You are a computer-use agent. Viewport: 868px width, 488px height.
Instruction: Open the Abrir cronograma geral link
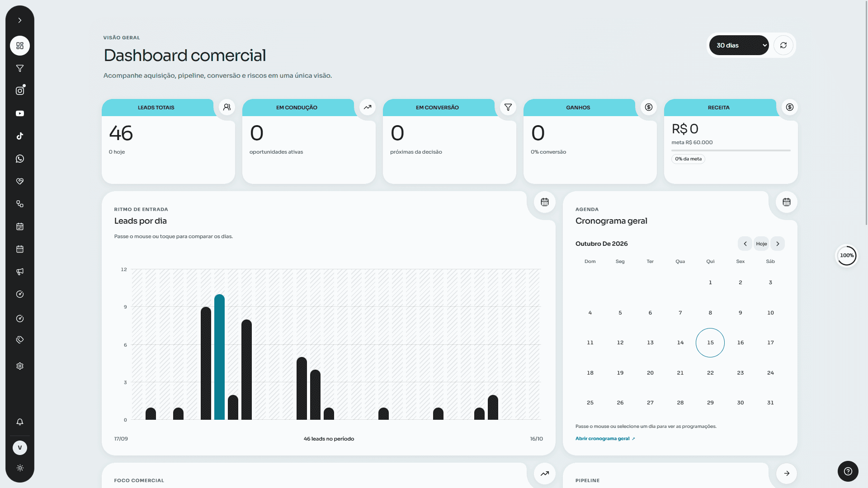(605, 439)
